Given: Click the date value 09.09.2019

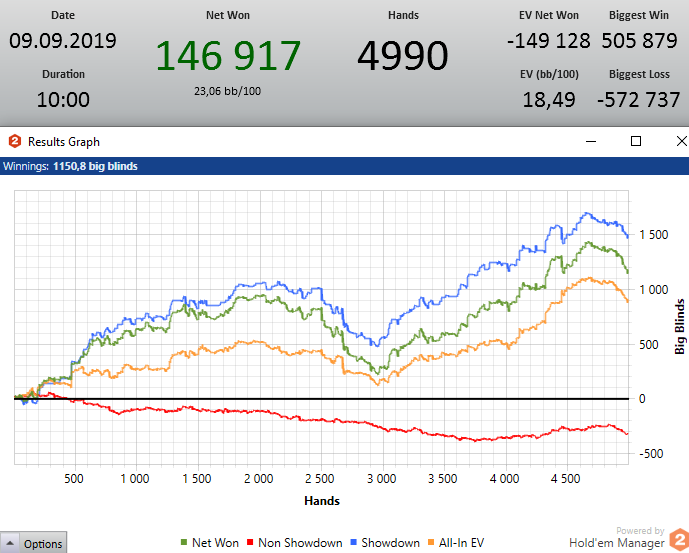Looking at the screenshot, I should pos(63,41).
